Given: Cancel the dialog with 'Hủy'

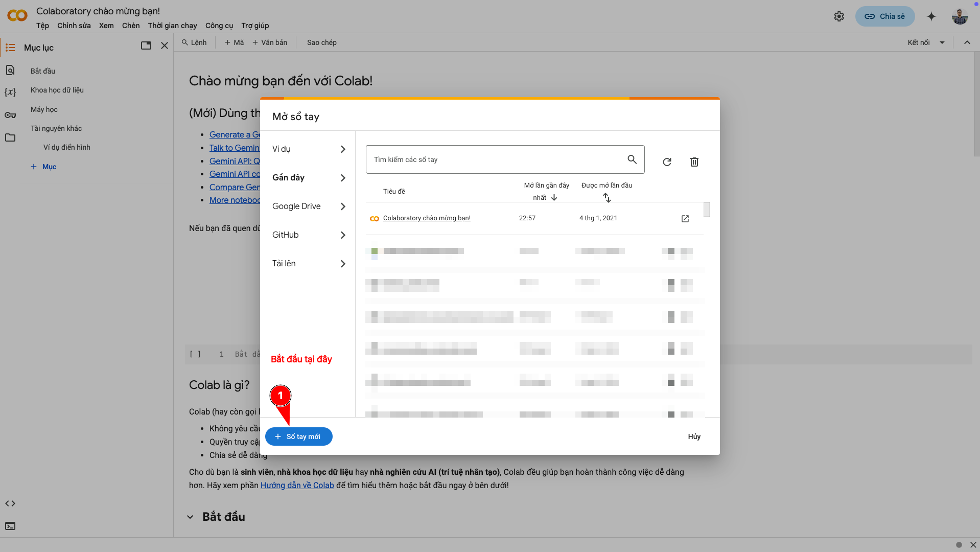Looking at the screenshot, I should [x=694, y=436].
